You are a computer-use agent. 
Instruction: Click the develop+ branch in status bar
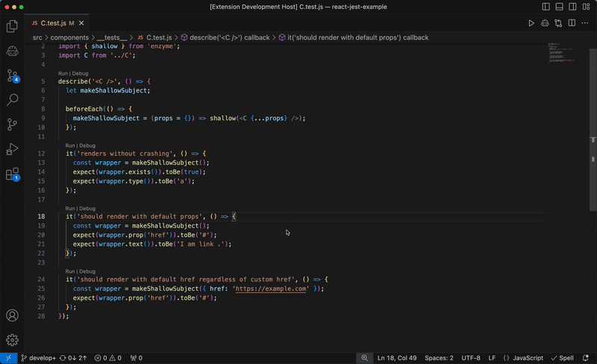[x=39, y=358]
